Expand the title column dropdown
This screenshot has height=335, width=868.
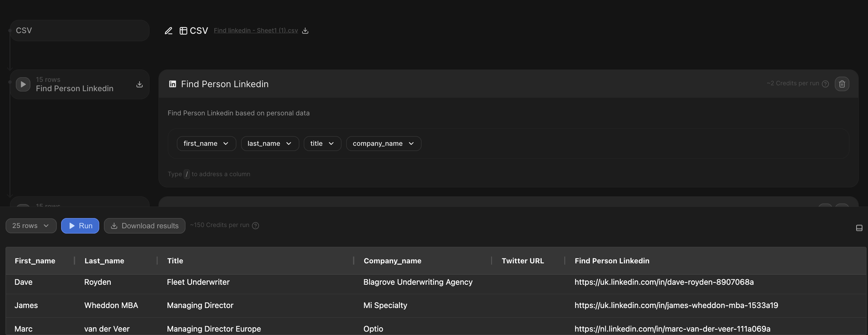tap(322, 144)
